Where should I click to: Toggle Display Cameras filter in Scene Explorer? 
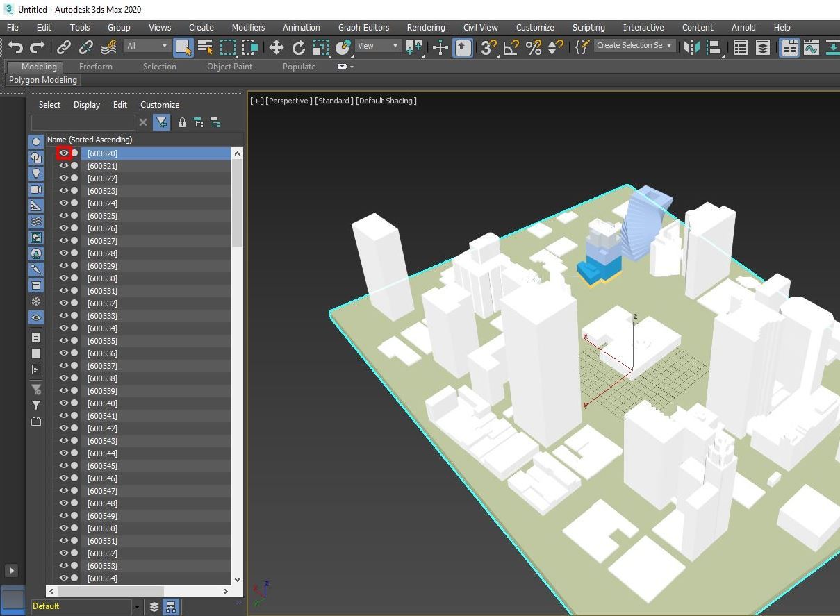pos(36,189)
